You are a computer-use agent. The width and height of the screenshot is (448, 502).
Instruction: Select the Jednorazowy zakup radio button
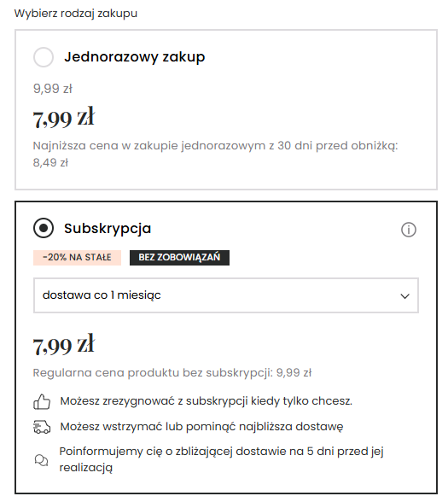point(44,57)
